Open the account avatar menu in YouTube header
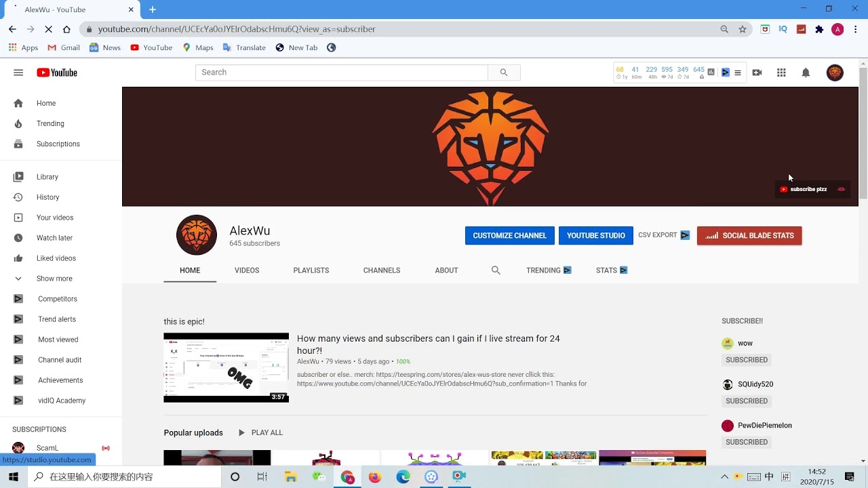This screenshot has width=868, height=488. pos(835,73)
